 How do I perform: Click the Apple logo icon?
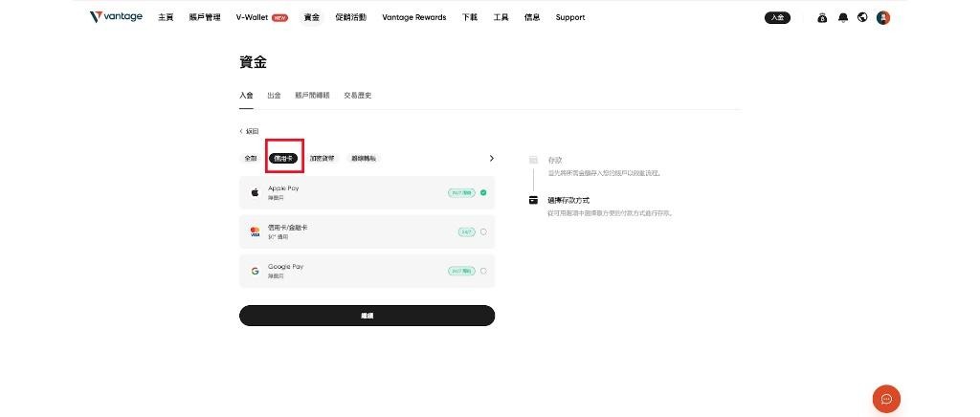coord(255,192)
